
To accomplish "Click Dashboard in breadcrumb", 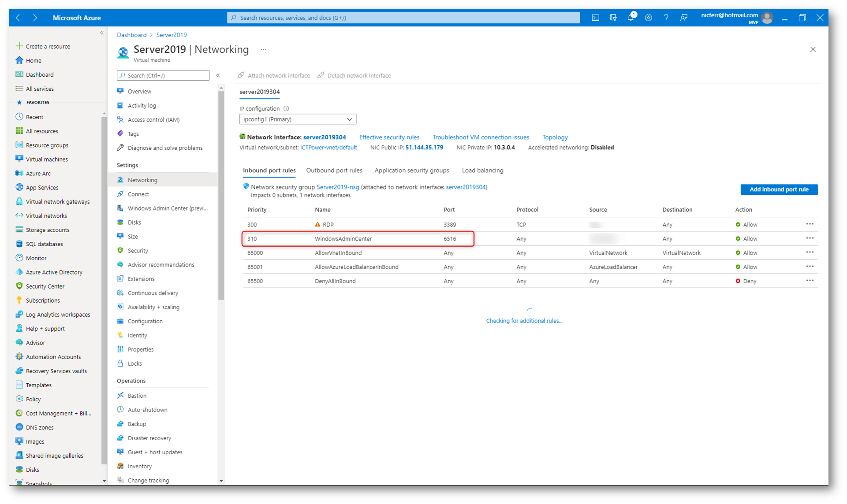I will [x=132, y=35].
